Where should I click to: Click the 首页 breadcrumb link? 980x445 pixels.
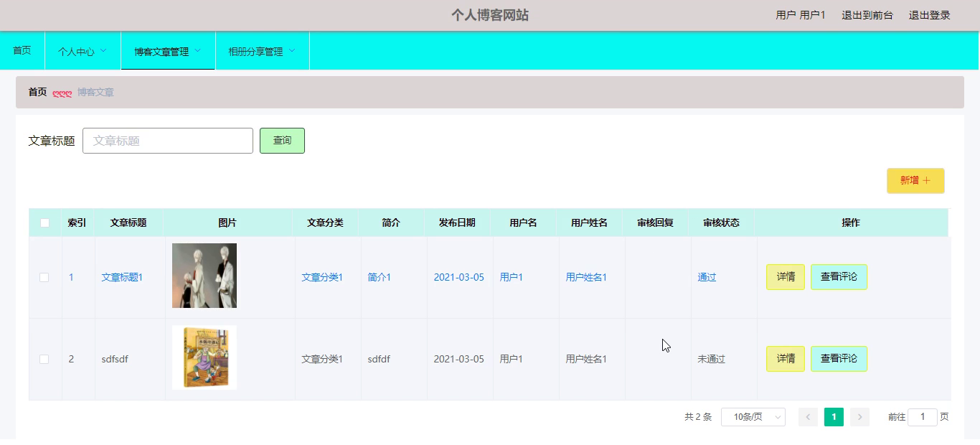[x=37, y=92]
